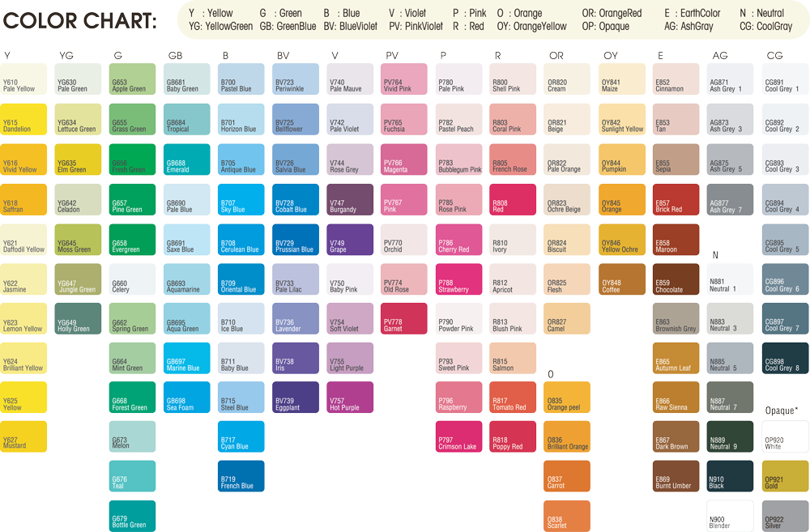
Task: Choose E858 Maroon
Action: (x=675, y=238)
